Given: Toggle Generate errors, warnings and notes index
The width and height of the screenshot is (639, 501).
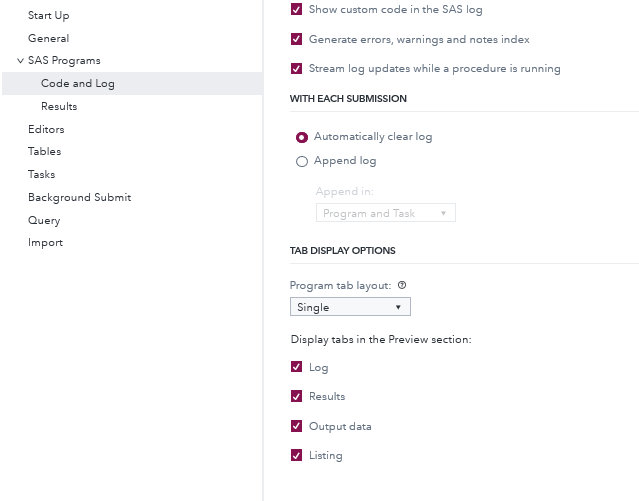Looking at the screenshot, I should coord(296,39).
